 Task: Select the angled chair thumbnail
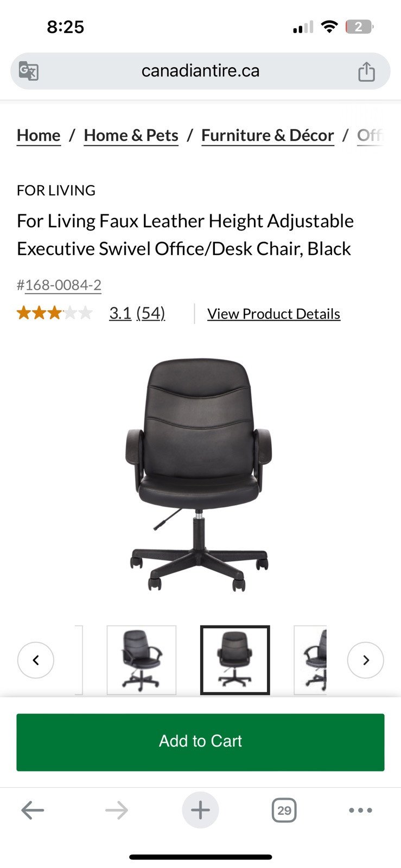[x=142, y=660]
